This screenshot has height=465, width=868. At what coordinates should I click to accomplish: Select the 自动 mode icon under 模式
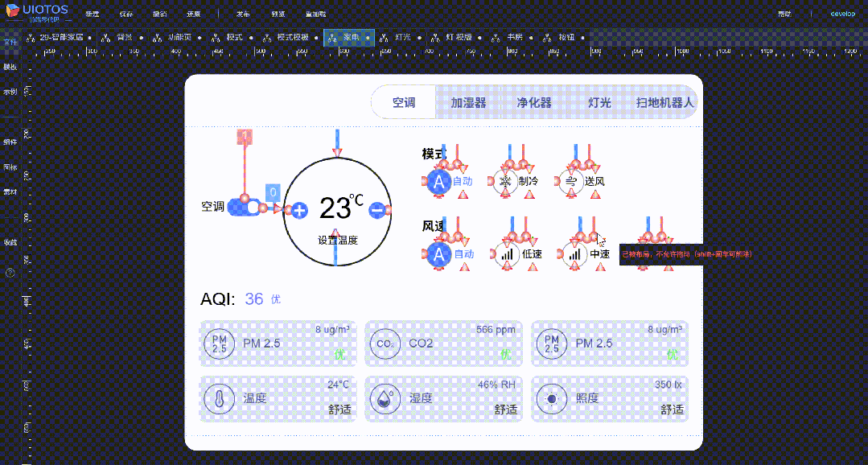point(438,181)
